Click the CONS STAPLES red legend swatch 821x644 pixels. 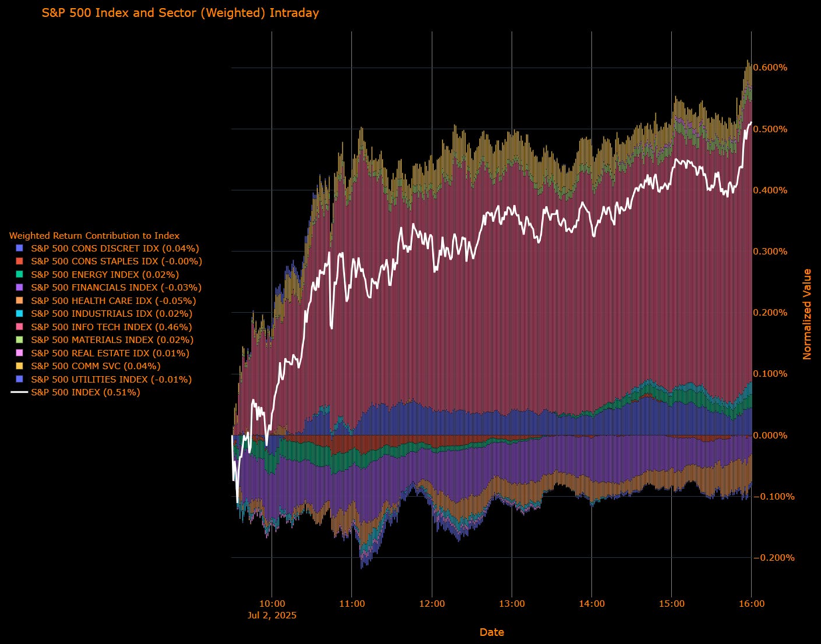[x=19, y=261]
